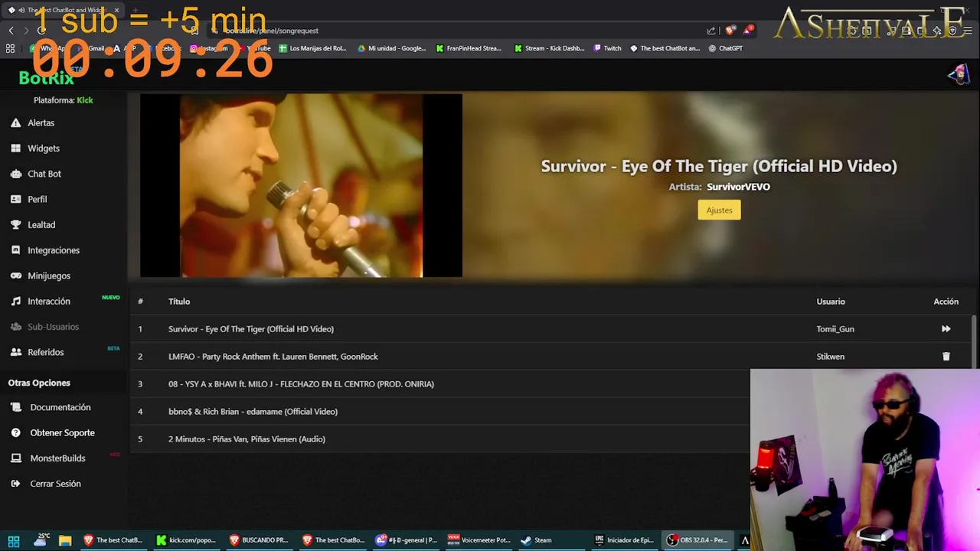Switch to Discord #general in taskbar
Viewport: 980px width, 551px height.
coord(406,540)
